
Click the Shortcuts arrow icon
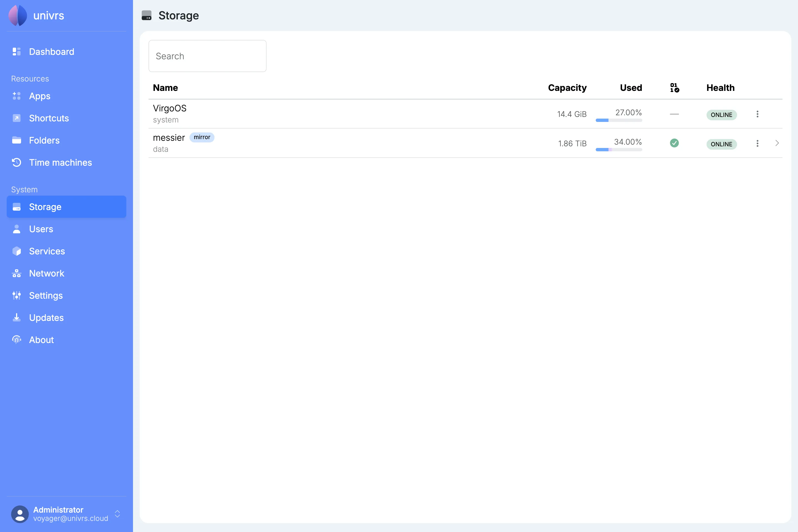coord(17,118)
